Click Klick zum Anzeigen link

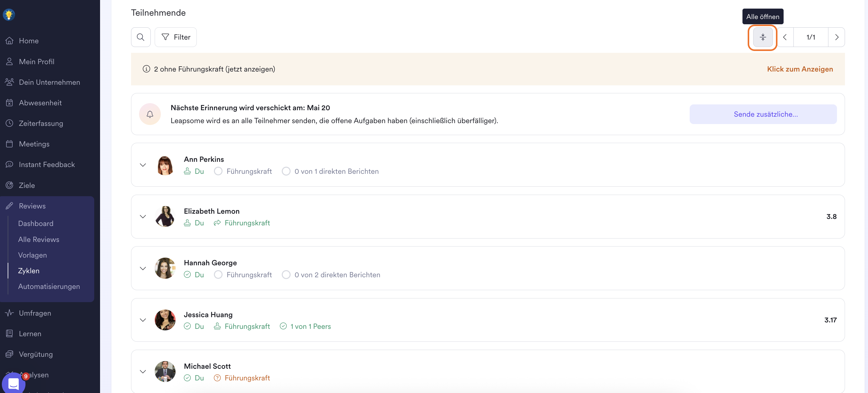[x=800, y=69]
